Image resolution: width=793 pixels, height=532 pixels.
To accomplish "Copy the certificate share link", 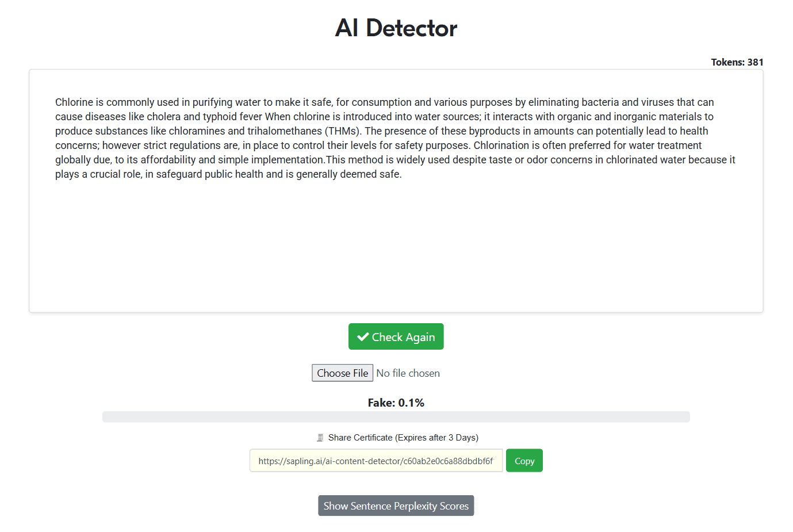I will pos(524,461).
